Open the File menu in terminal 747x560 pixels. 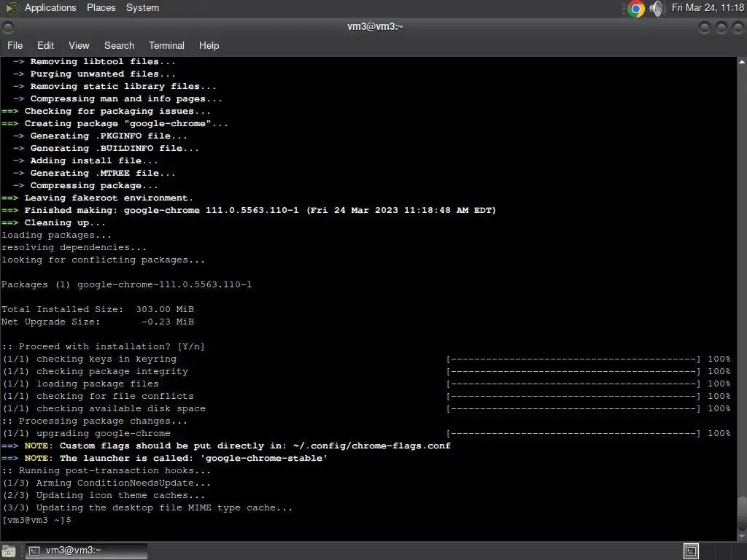coord(15,46)
